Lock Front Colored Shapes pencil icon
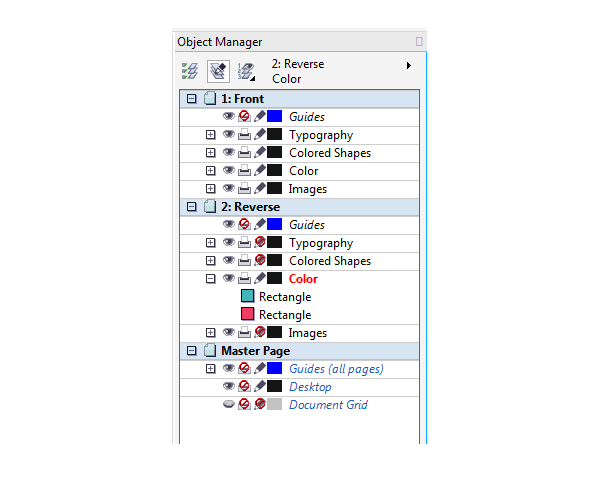 click(x=260, y=152)
